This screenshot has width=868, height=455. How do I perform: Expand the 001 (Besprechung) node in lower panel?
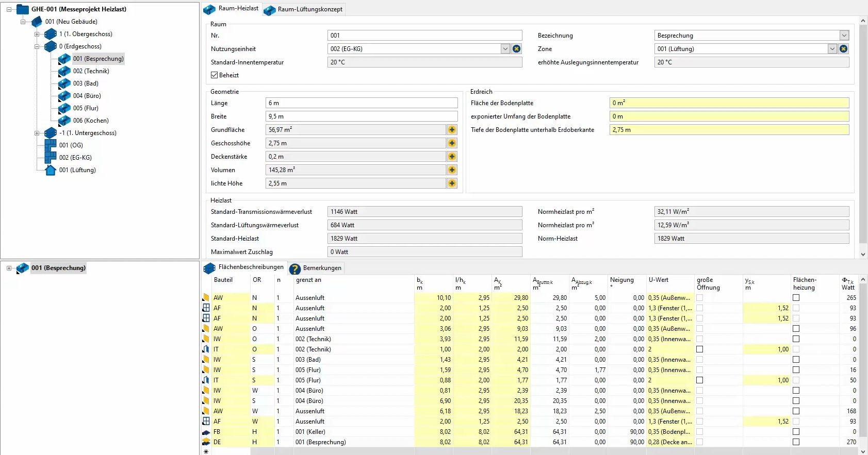[x=9, y=268]
